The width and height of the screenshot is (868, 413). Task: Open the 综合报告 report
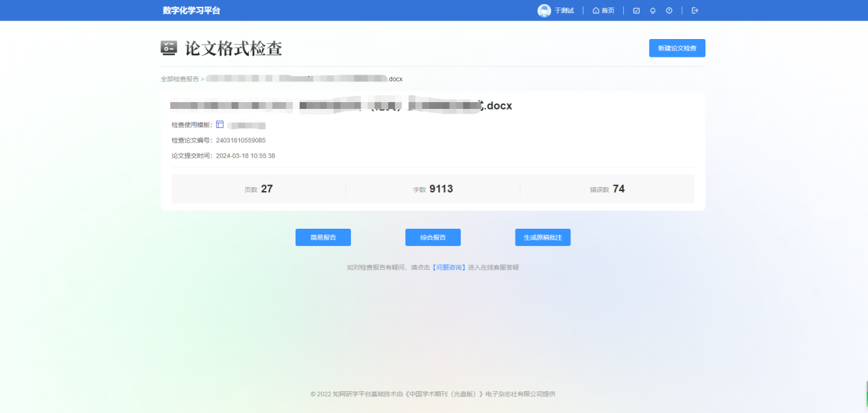click(433, 237)
